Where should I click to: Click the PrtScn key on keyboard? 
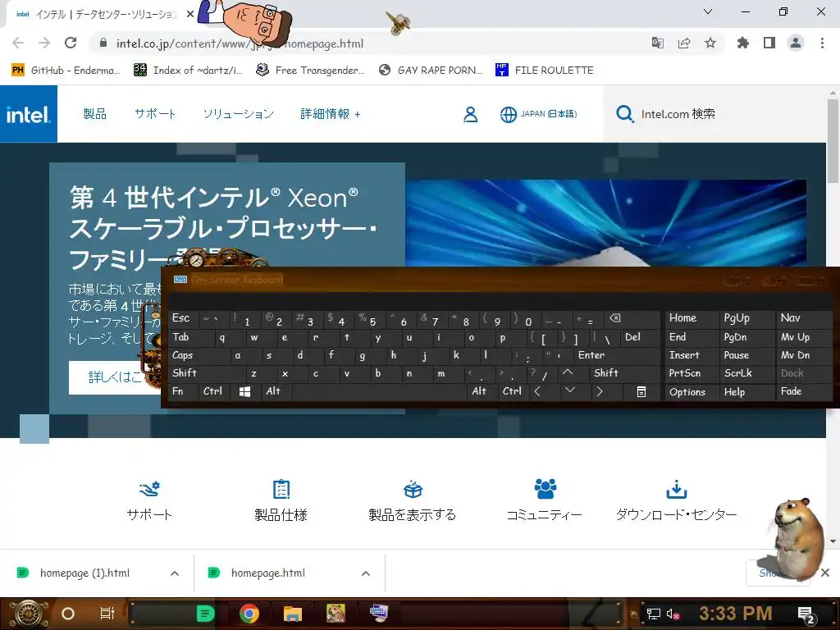coord(692,373)
